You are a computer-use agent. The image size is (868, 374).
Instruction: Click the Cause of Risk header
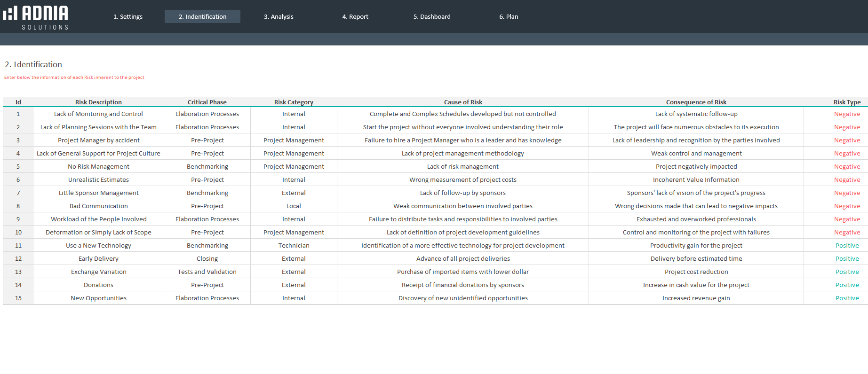pos(463,102)
